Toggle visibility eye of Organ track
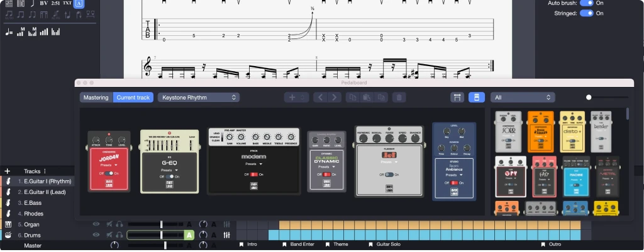Screen dimensions: 644x252 coord(96,224)
